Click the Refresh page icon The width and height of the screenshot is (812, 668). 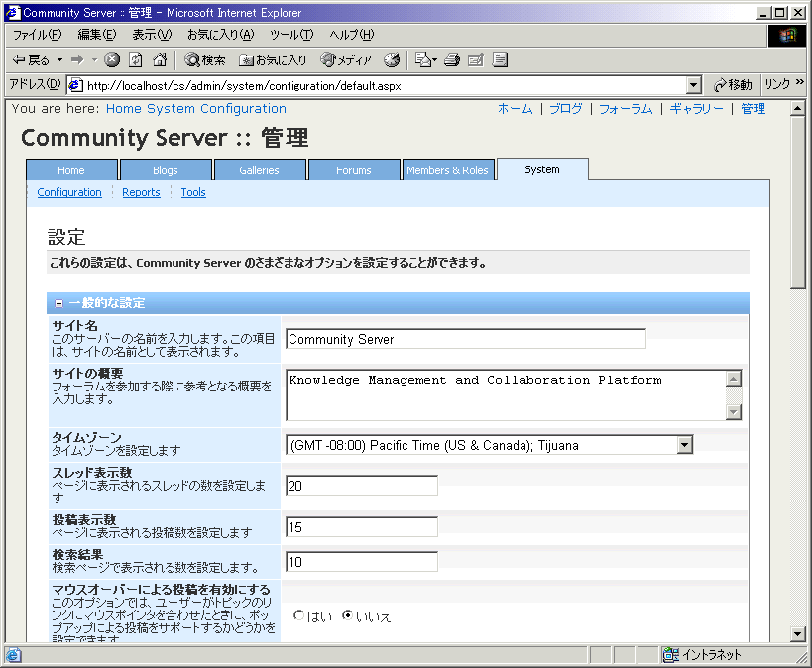(x=136, y=60)
